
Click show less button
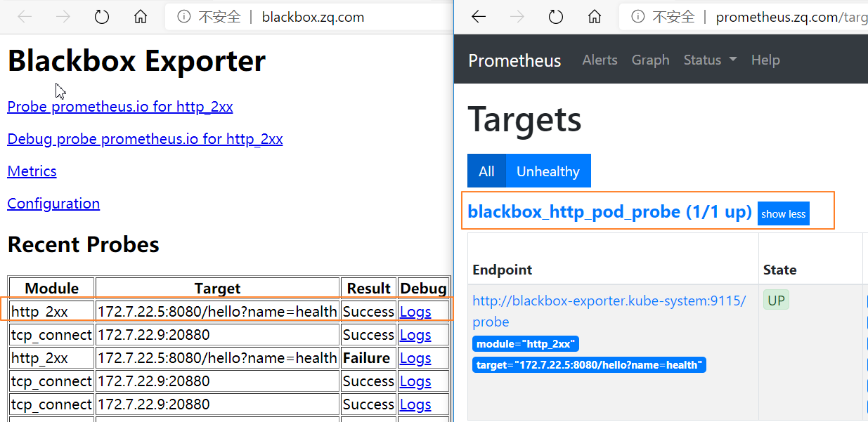[784, 214]
